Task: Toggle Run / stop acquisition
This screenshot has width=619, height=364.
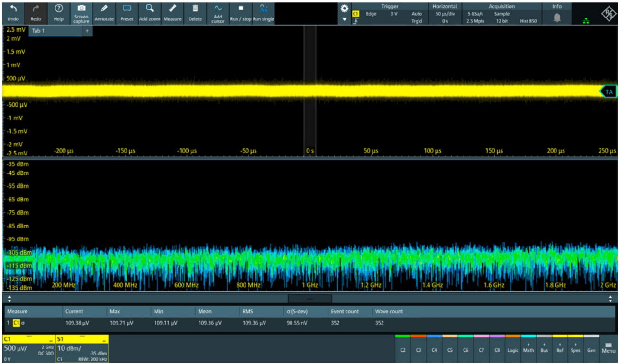Action: point(240,9)
